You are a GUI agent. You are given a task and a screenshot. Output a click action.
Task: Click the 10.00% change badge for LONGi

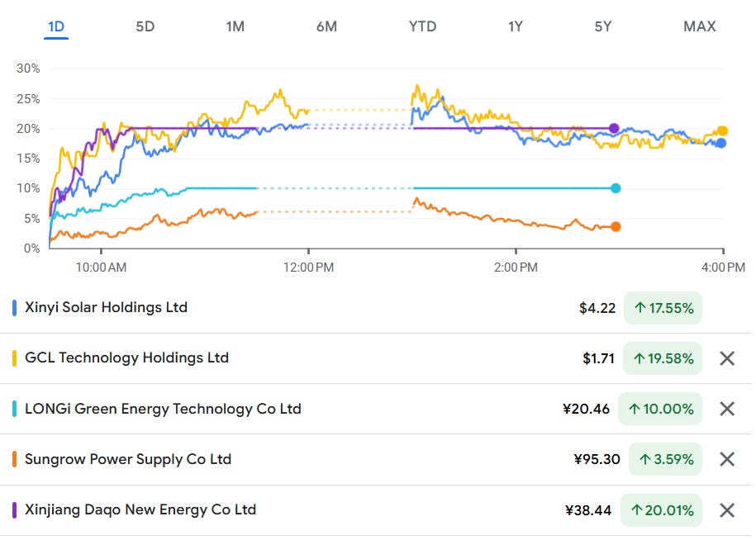(660, 409)
